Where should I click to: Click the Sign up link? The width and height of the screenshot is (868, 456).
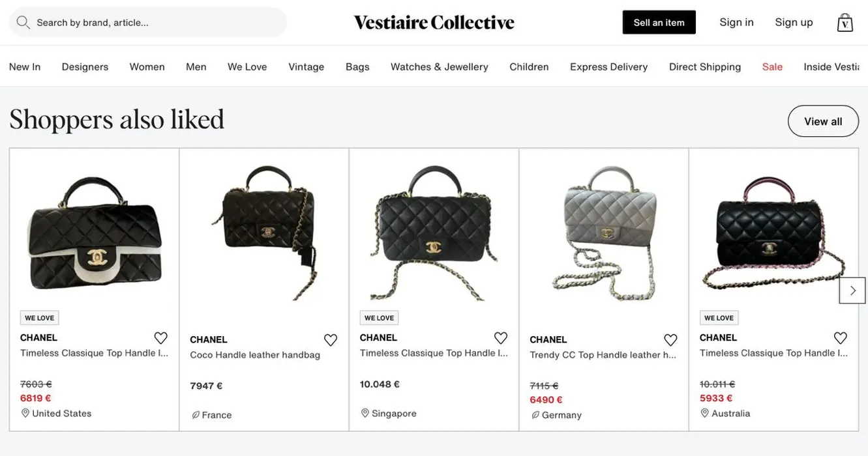pos(794,22)
